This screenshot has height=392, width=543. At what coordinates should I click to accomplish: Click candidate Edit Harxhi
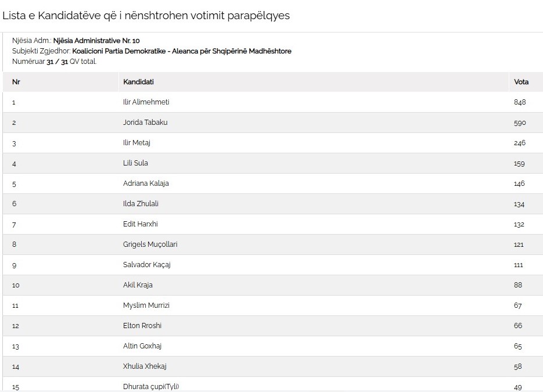tap(140, 224)
